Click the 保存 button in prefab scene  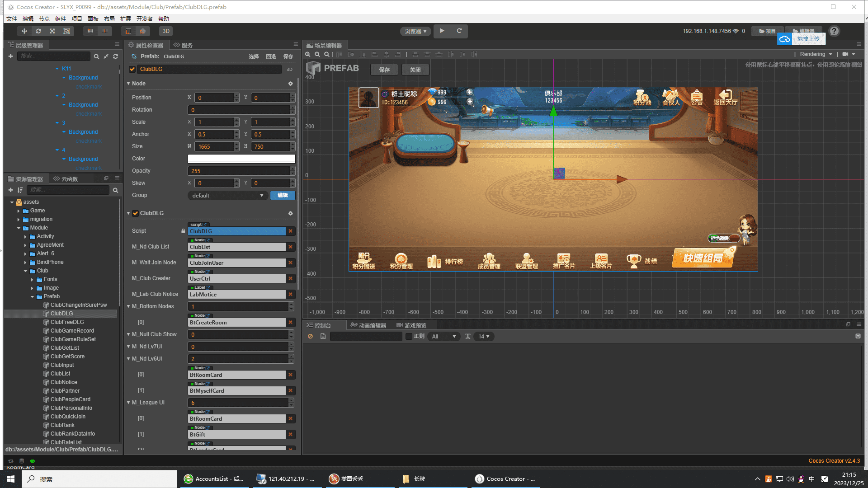tap(384, 70)
